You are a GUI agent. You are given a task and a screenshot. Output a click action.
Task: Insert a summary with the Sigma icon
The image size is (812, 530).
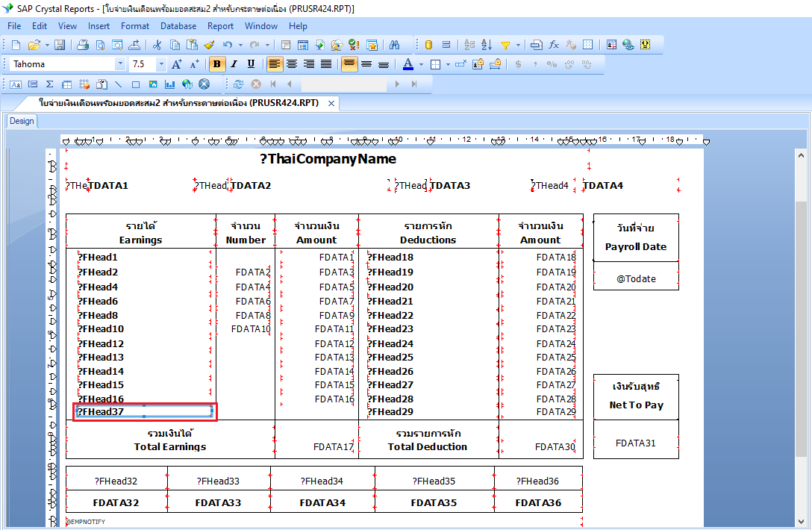pyautogui.click(x=49, y=84)
